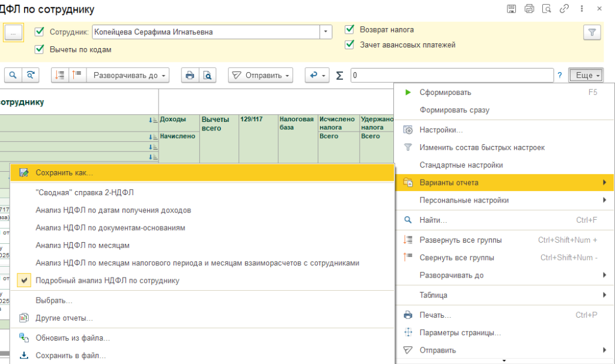Click the expand all groups toolbar icon
Viewport: 615px width, 364px height.
point(60,75)
